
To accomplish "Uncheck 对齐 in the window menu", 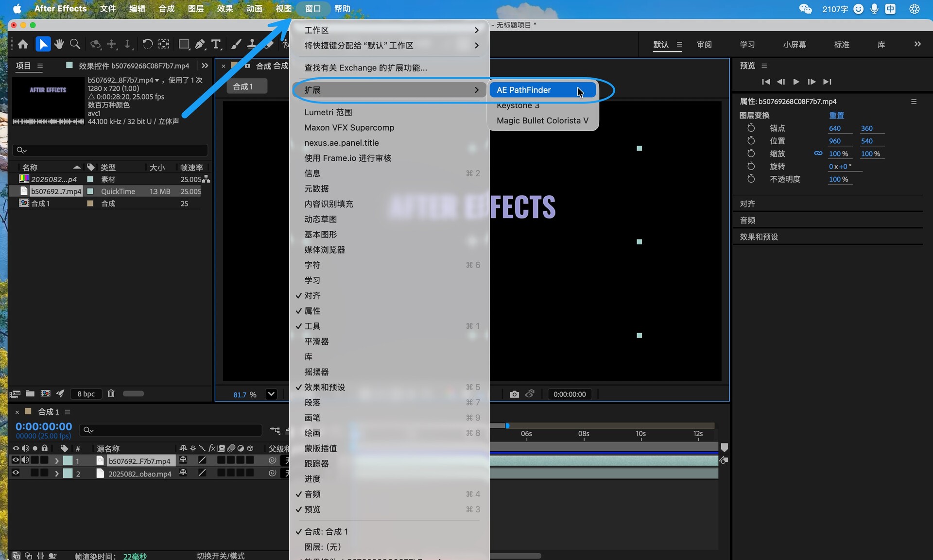I will tap(312, 295).
